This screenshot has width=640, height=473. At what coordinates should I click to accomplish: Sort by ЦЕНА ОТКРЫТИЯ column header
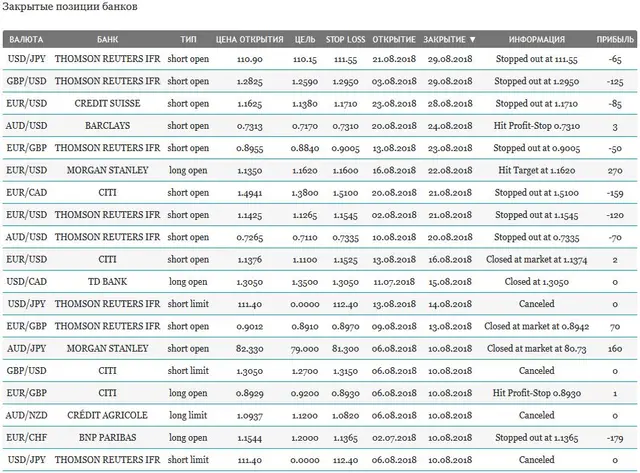tap(249, 40)
